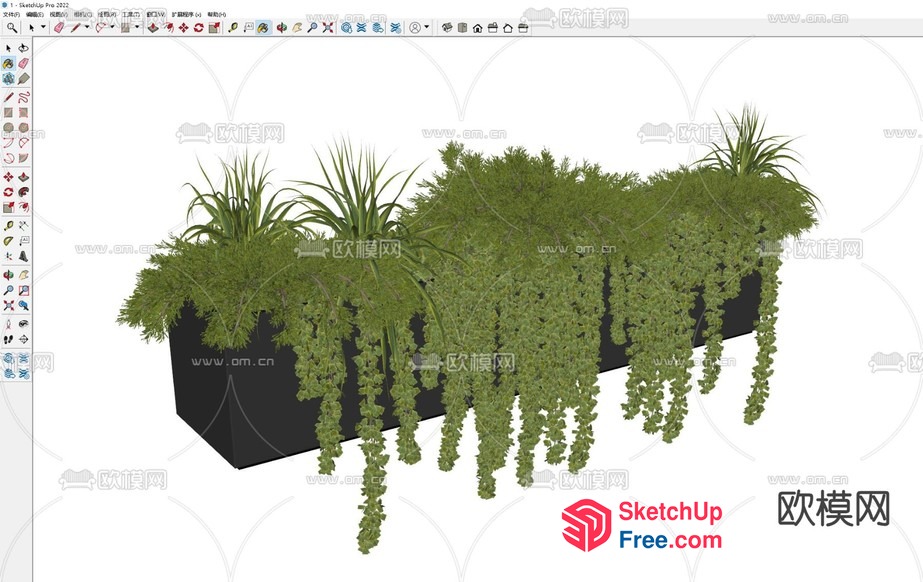923x582 pixels.
Task: Open the 扩展程序 menu
Action: (x=187, y=14)
